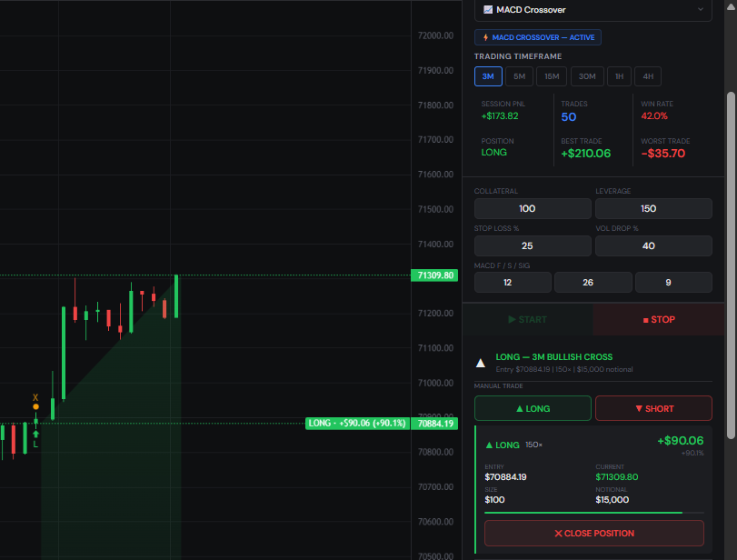This screenshot has height=560, width=737.
Task: Click the MACD fast period field 12
Action: coord(513,282)
